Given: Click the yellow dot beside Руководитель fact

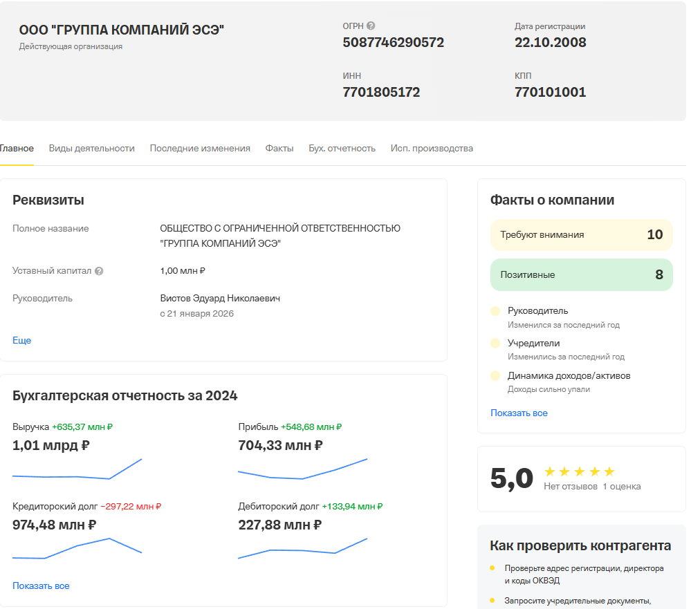Looking at the screenshot, I should 495,311.
